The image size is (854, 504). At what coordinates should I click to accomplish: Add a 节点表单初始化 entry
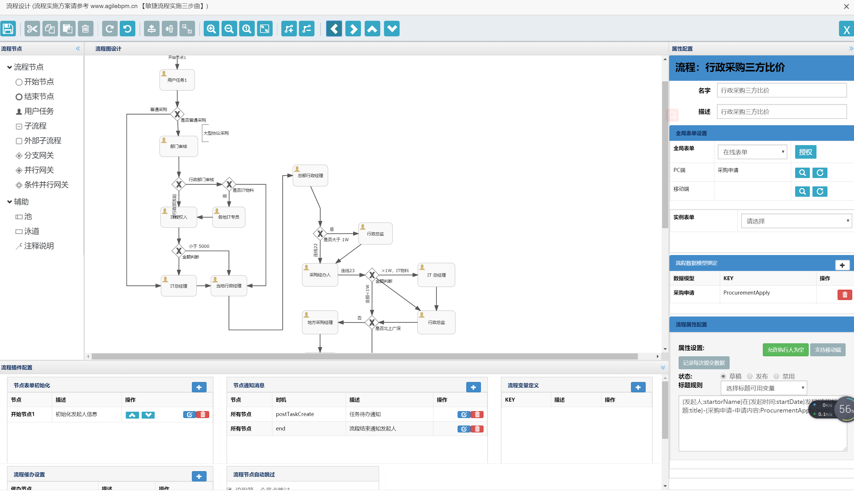199,387
